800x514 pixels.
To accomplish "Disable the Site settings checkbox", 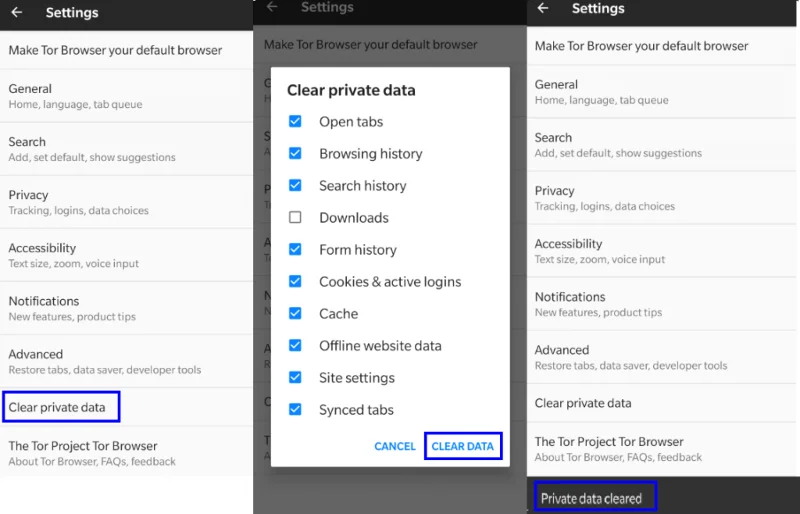I will (295, 378).
